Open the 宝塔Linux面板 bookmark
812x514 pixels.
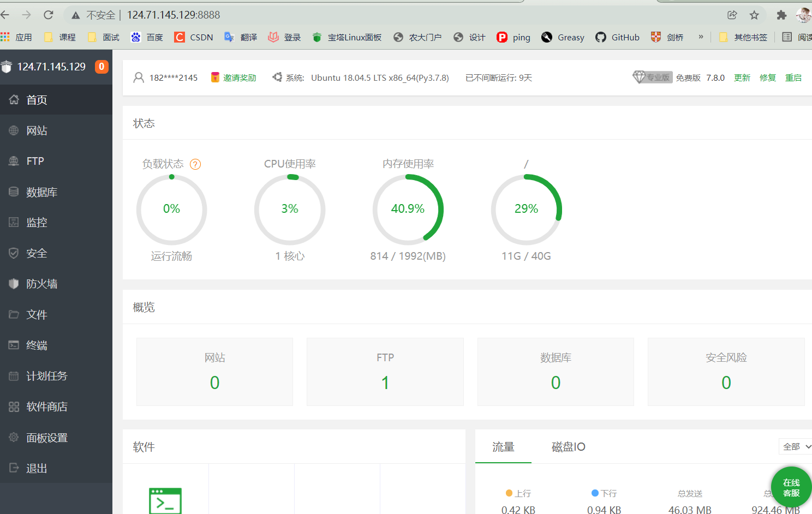pyautogui.click(x=347, y=37)
